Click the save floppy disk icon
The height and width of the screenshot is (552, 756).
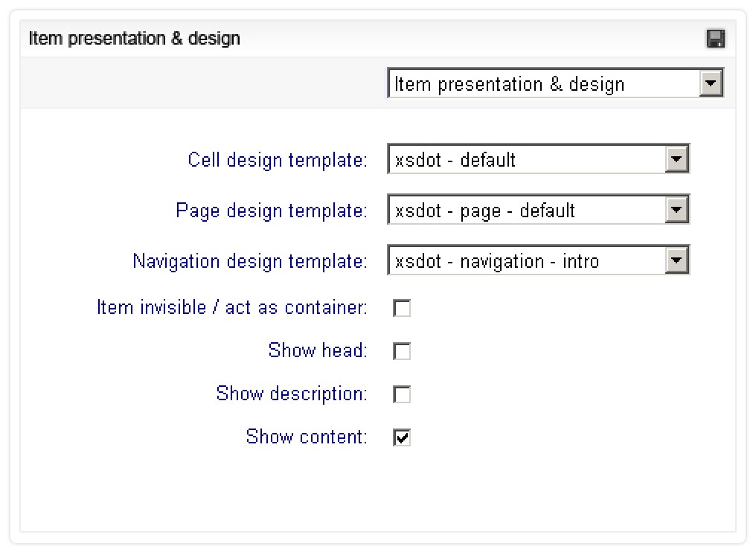(715, 39)
